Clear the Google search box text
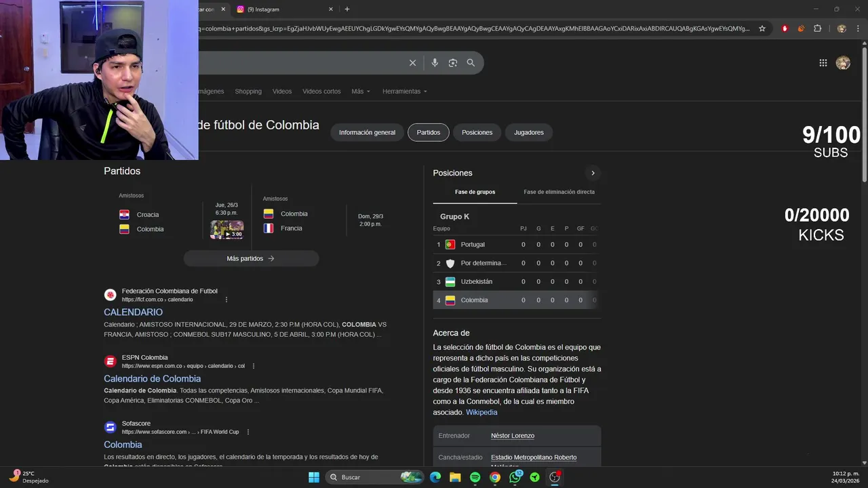This screenshot has height=488, width=868. [412, 63]
